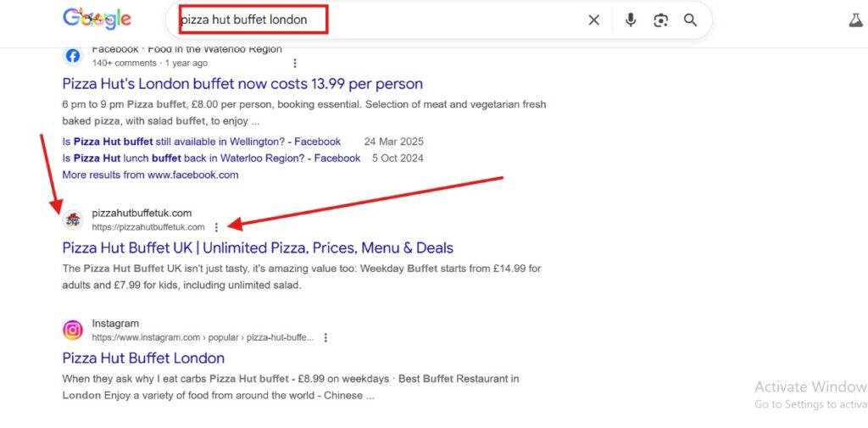
Task: Open "Is Pizza Hut lunch buffet back in Waterloo Region?" link
Action: (212, 158)
